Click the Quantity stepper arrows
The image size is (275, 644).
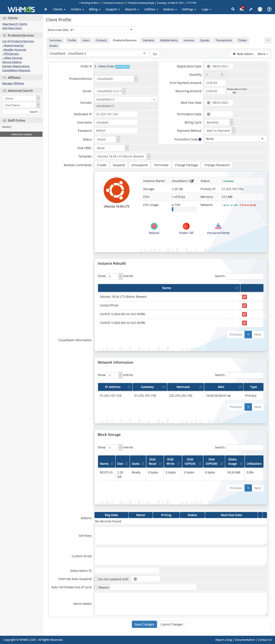click(x=222, y=75)
